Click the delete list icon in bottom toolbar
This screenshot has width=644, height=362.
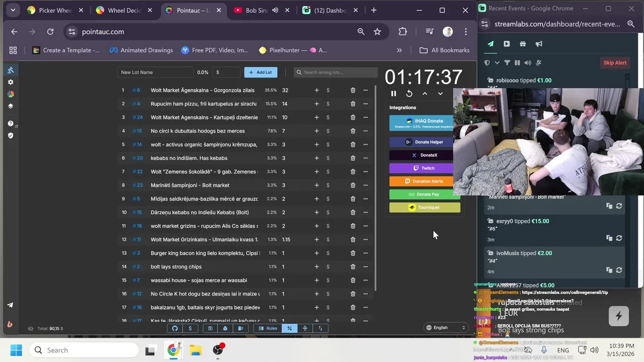click(x=240, y=328)
